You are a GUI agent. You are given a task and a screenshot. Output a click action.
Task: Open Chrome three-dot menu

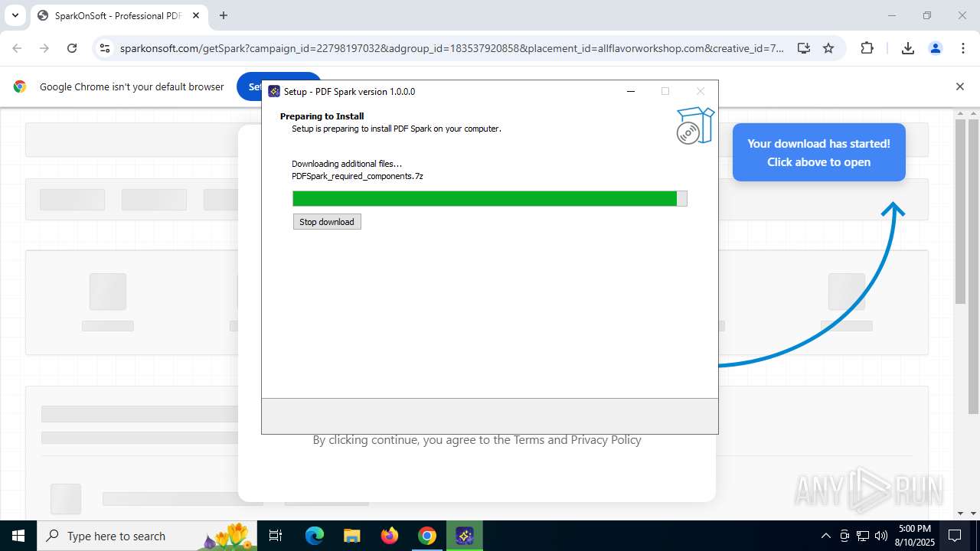pos(963,48)
